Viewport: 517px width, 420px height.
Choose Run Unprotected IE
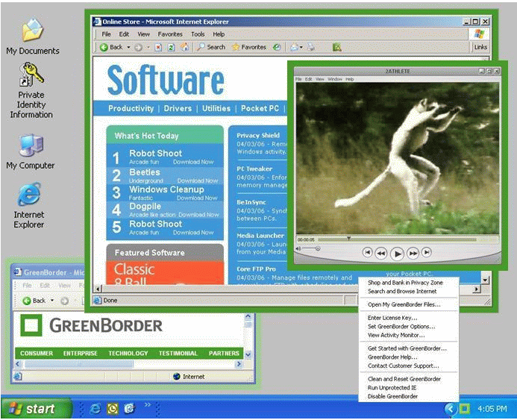pos(392,388)
